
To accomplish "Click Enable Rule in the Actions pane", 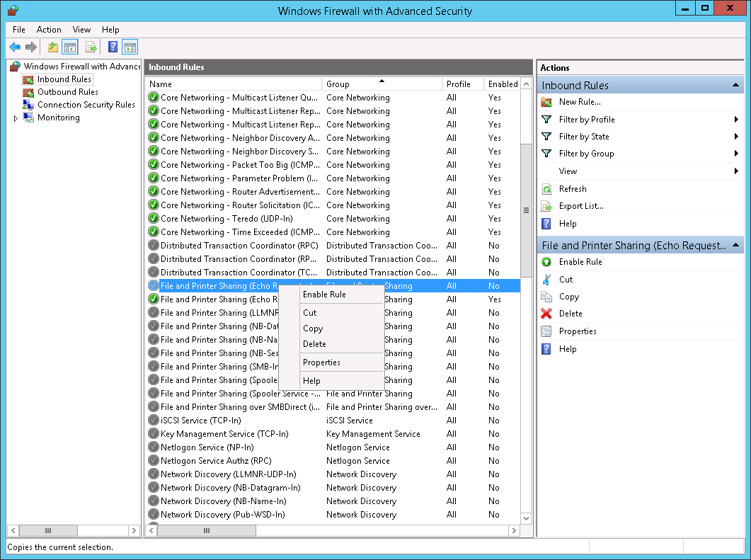I will 580,262.
